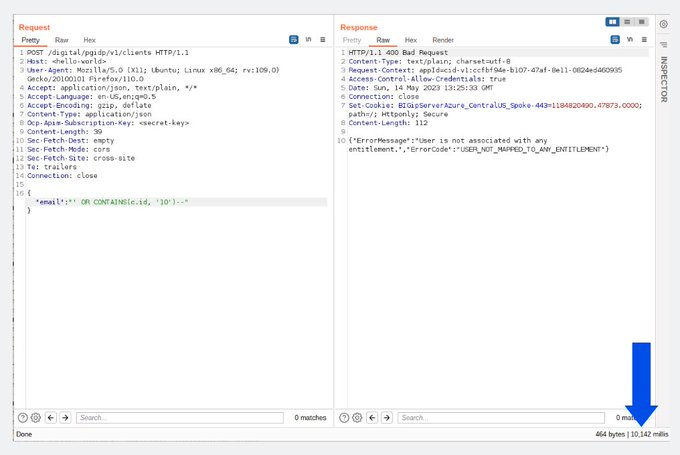Go to previous Request search match

click(51, 418)
